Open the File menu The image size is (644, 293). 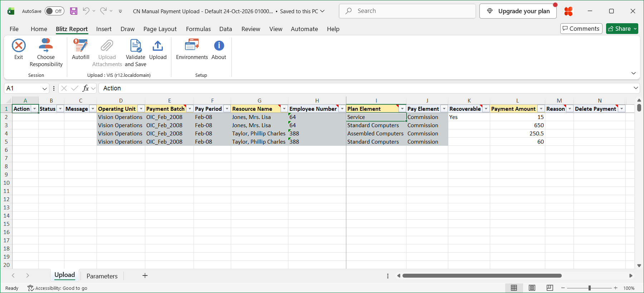[14, 29]
